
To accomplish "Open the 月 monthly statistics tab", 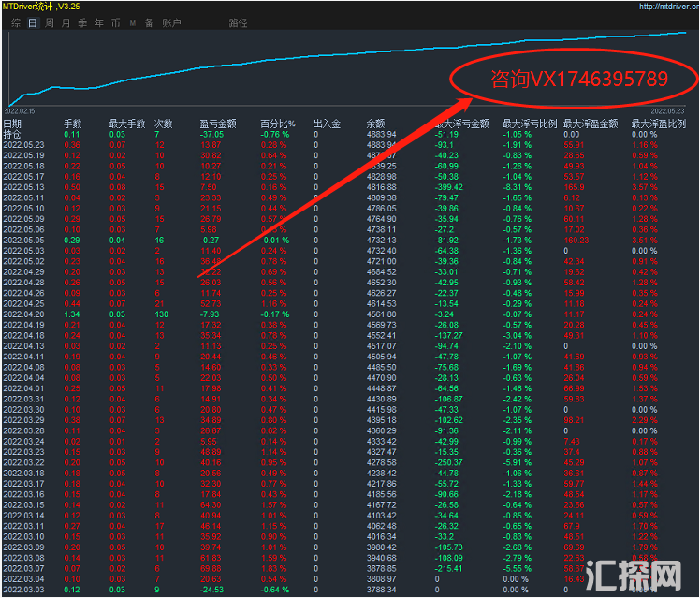I will 66,22.
